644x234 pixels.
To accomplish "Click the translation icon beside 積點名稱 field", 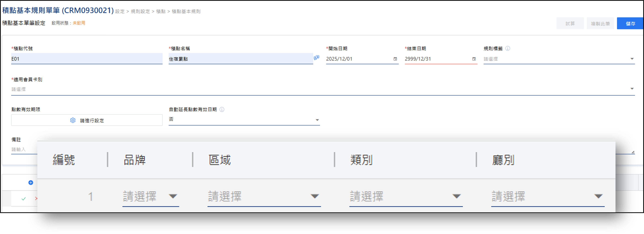I will (x=316, y=58).
